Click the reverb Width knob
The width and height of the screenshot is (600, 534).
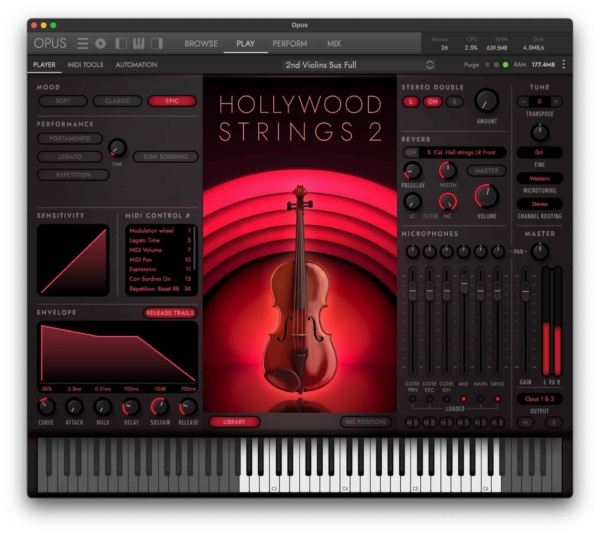(x=448, y=171)
